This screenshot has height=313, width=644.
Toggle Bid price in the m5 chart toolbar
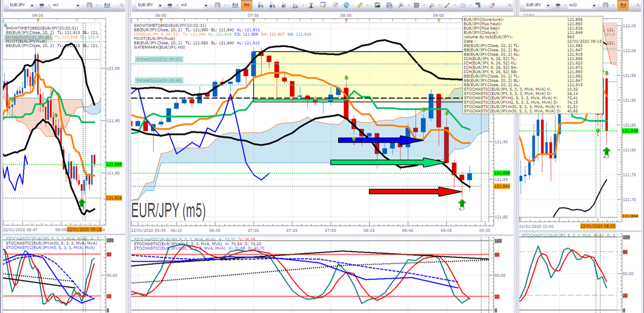click(235, 5)
